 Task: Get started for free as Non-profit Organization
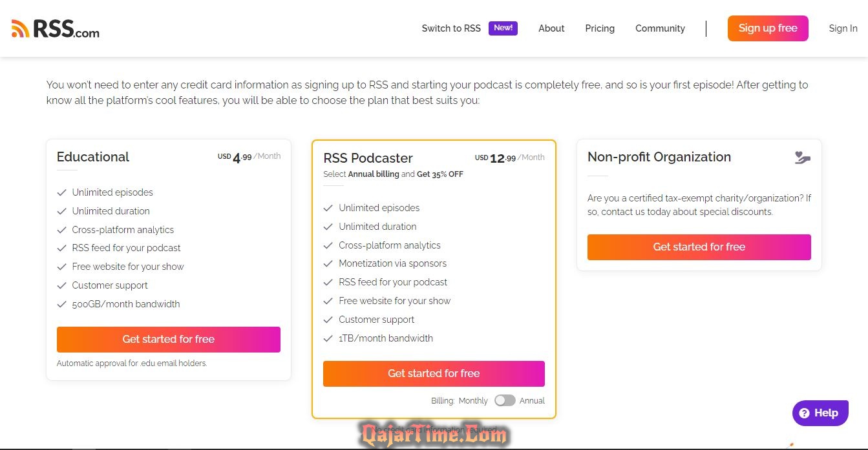pos(699,247)
